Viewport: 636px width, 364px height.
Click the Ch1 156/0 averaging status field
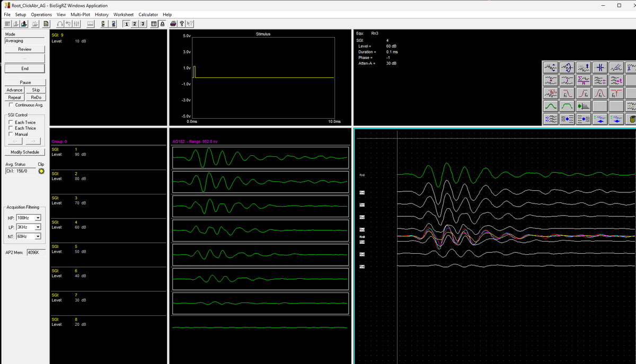tap(20, 171)
